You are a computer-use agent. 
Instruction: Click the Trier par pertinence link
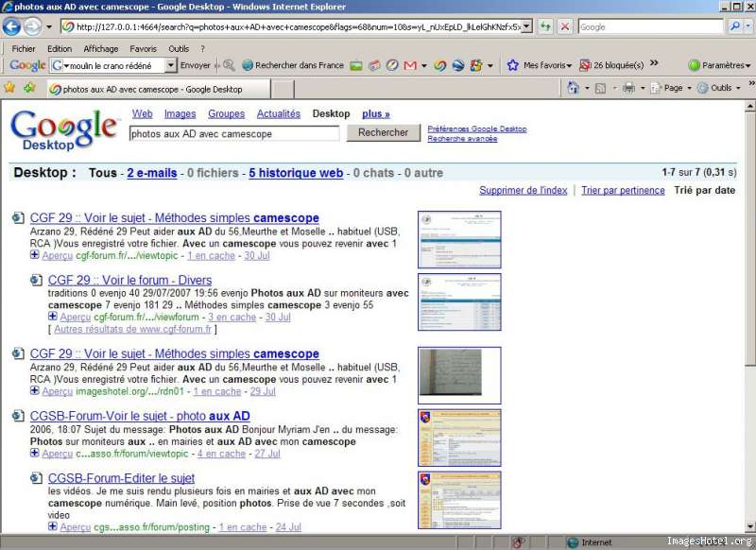(x=623, y=190)
